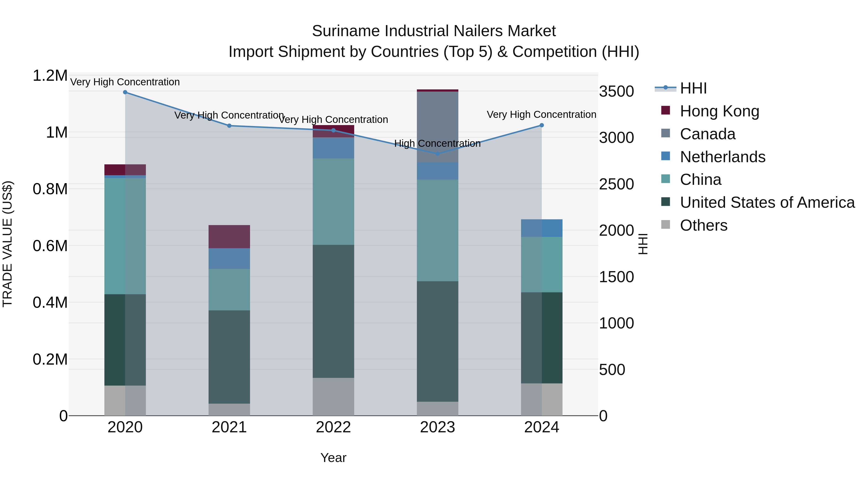The width and height of the screenshot is (868, 488).
Task: Click the 2024 United States bar segment
Action: 542,338
